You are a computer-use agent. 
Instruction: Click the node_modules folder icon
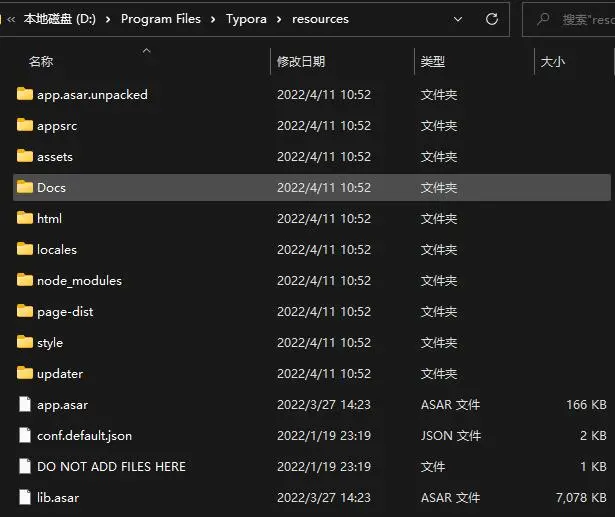(25, 280)
